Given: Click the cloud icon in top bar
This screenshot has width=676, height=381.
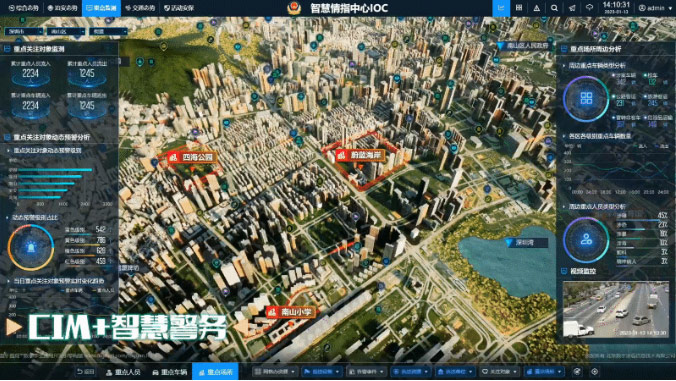Looking at the screenshot, I should click(589, 8).
